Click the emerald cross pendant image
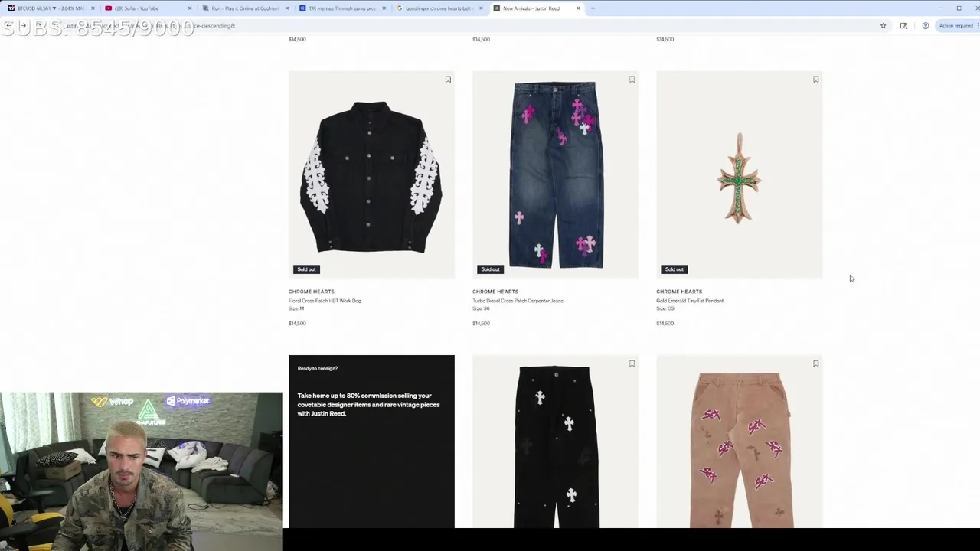Viewport: 980px width, 551px height. coord(739,174)
